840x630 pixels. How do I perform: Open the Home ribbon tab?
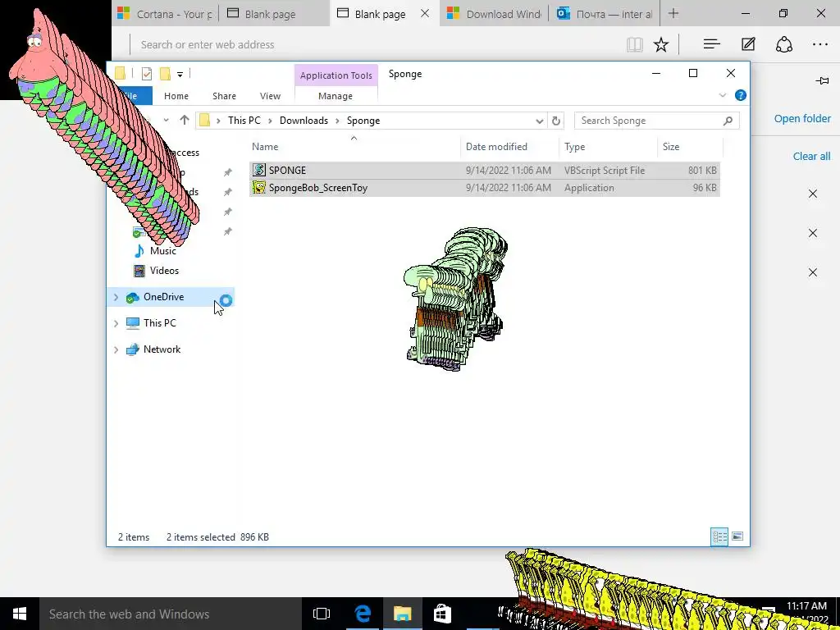(x=176, y=96)
